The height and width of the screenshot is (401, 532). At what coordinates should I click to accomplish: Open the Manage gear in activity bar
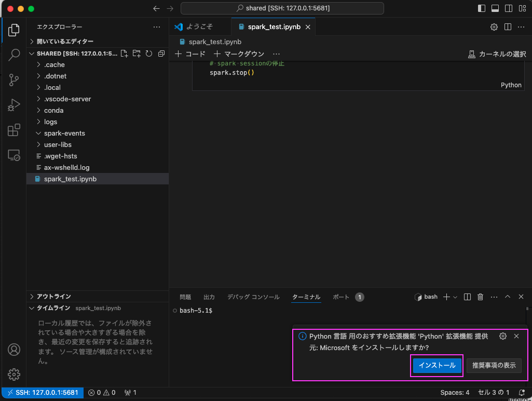[x=13, y=374]
